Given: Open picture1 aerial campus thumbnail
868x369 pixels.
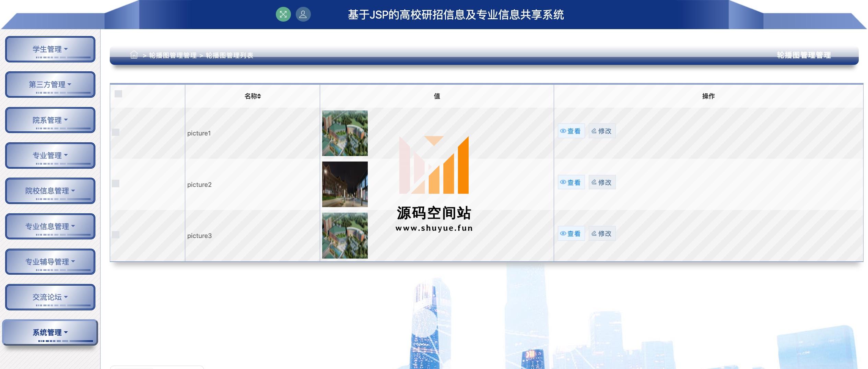Looking at the screenshot, I should pyautogui.click(x=345, y=133).
